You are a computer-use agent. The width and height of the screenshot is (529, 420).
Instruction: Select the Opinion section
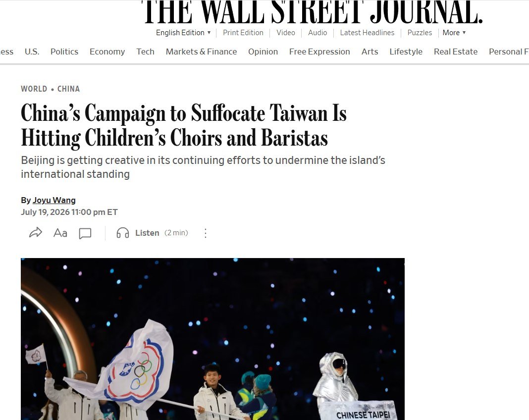[263, 52]
